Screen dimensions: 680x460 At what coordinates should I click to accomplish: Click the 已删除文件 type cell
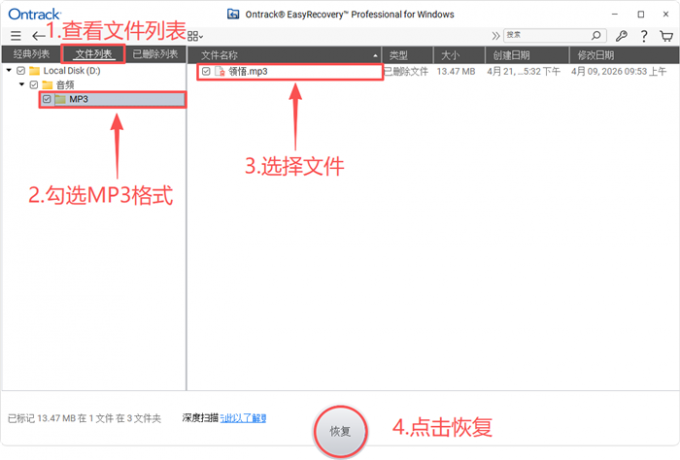coord(406,72)
